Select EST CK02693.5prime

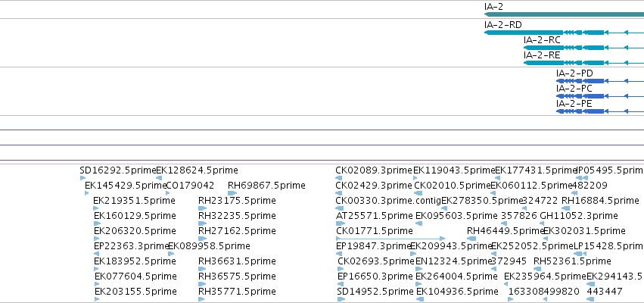(376, 261)
